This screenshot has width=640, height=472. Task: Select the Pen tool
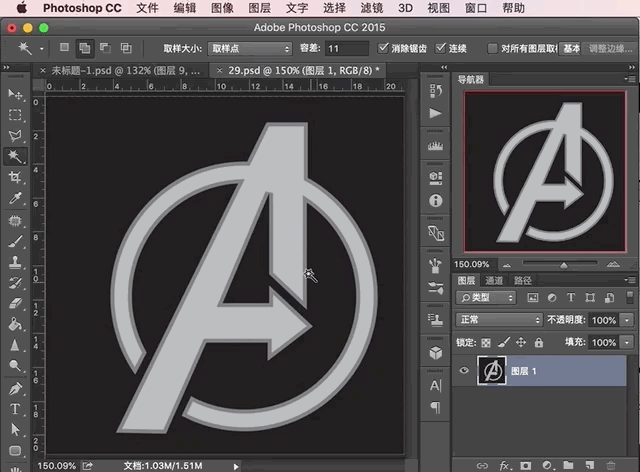15,388
